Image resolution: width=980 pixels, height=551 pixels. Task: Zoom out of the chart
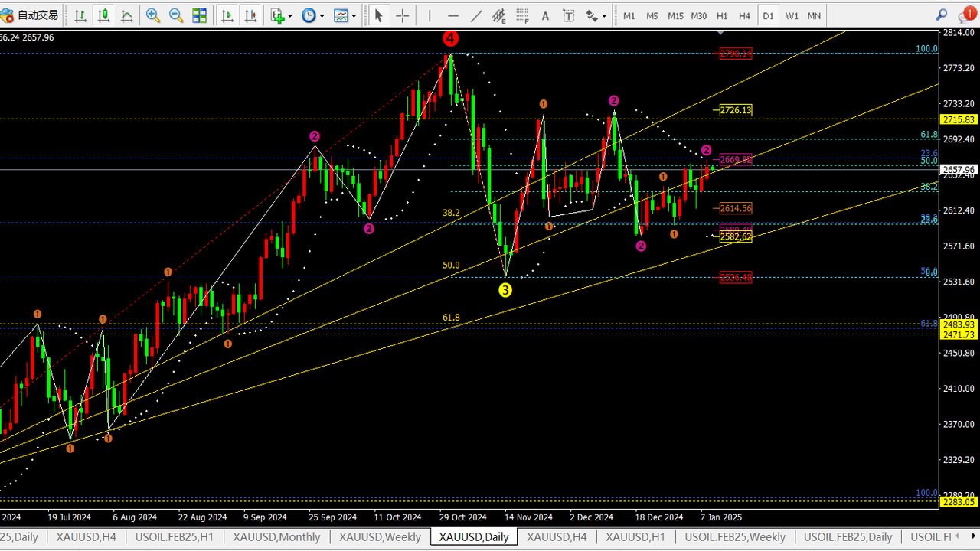pyautogui.click(x=176, y=15)
